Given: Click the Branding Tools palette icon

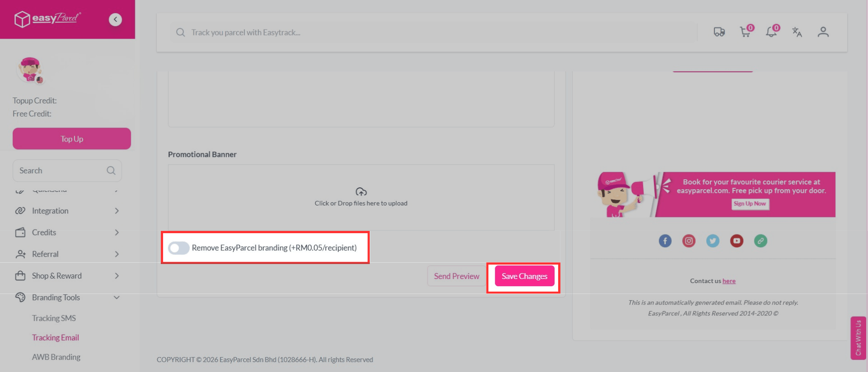Looking at the screenshot, I should coord(20,297).
